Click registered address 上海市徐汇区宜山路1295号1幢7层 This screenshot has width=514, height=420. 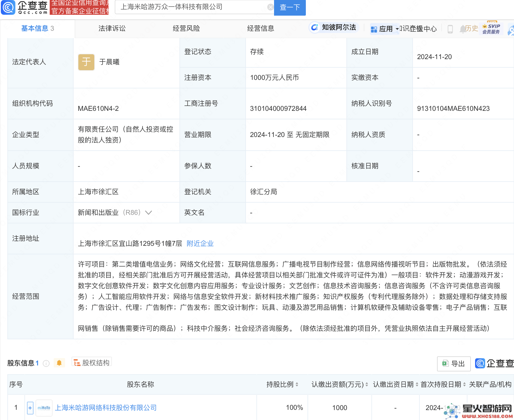[130, 244]
